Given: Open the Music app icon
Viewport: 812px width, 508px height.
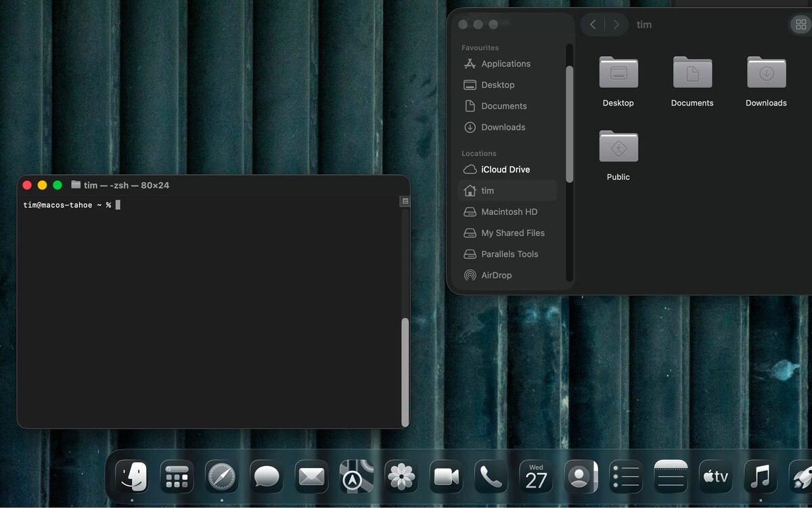Looking at the screenshot, I should (x=761, y=478).
